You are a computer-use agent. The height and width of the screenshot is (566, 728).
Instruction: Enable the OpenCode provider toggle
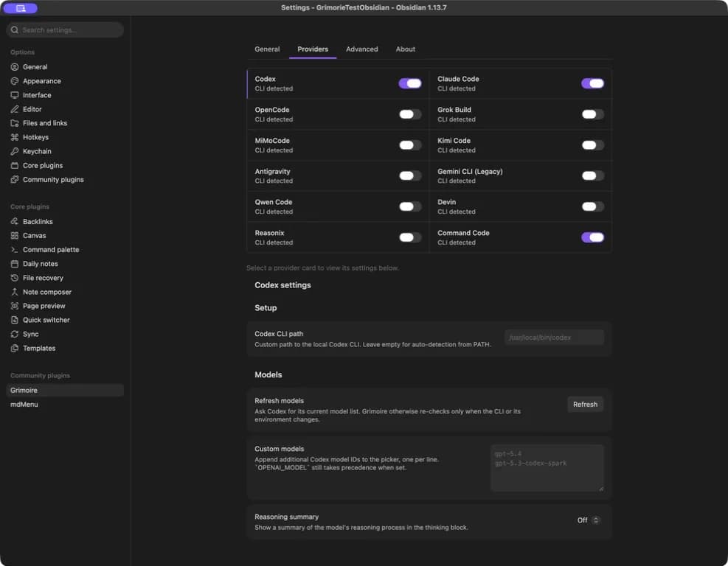(410, 114)
